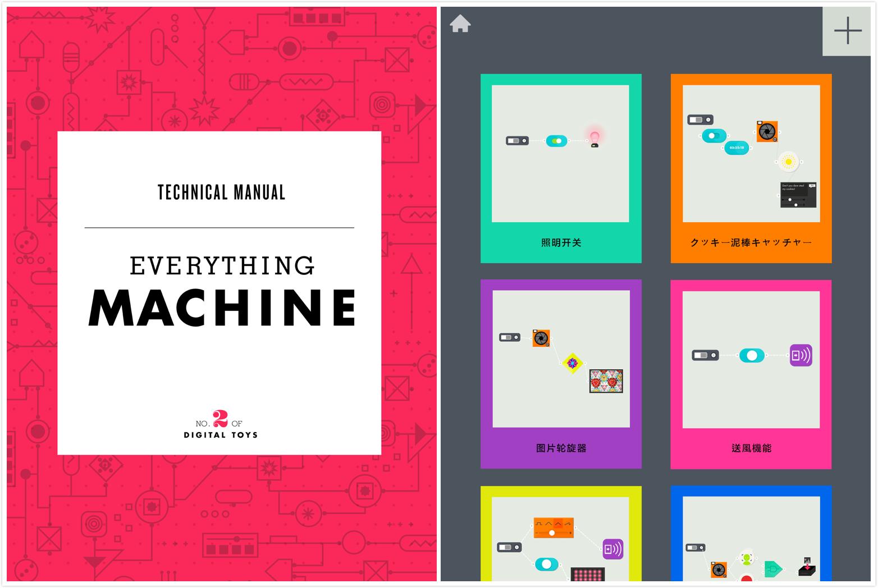Click the battery block in 照明开关 card

tap(517, 140)
